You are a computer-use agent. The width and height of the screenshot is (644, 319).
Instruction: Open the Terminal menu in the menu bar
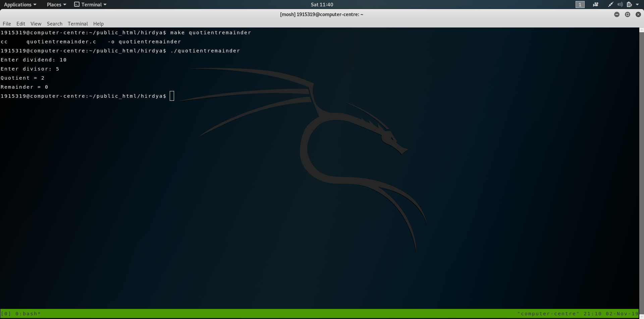tap(78, 24)
